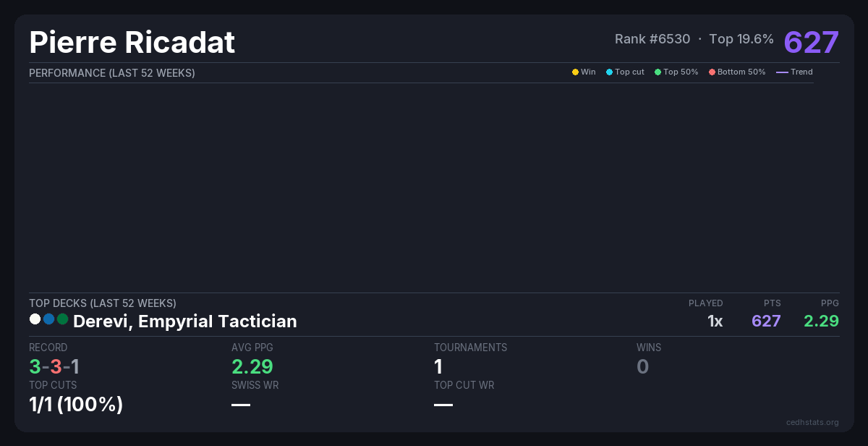The image size is (868, 446).
Task: Click the green mana color icon
Action: pyautogui.click(x=63, y=319)
